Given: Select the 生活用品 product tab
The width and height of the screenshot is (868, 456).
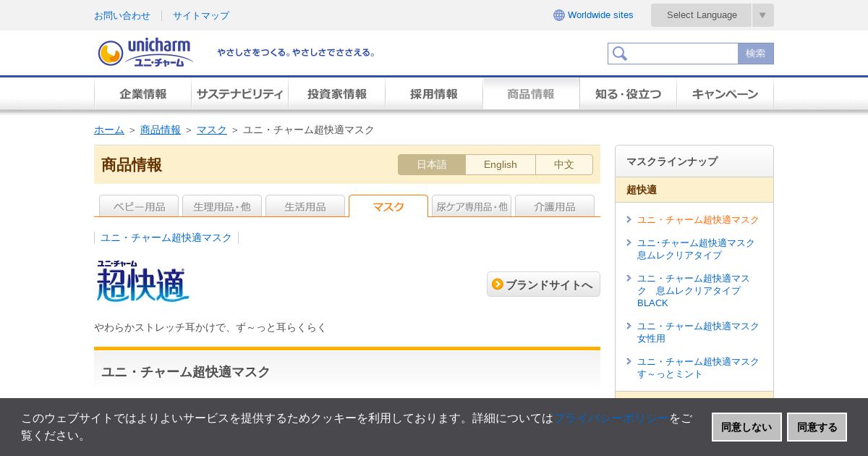Looking at the screenshot, I should [305, 206].
